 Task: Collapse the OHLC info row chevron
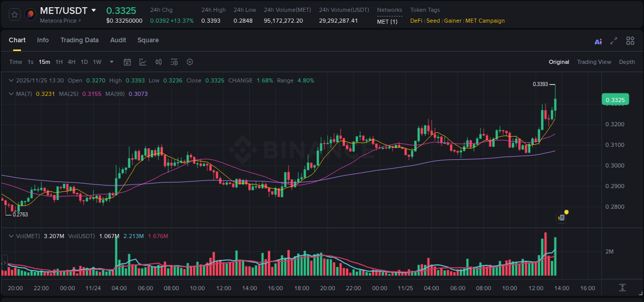[11, 80]
